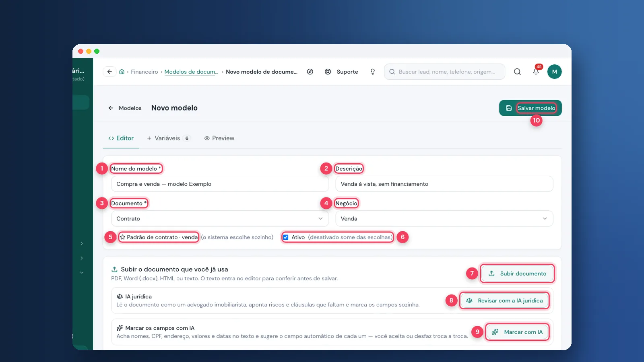
Task: Click the sparkle icon on Marcar com IA
Action: tap(495, 332)
